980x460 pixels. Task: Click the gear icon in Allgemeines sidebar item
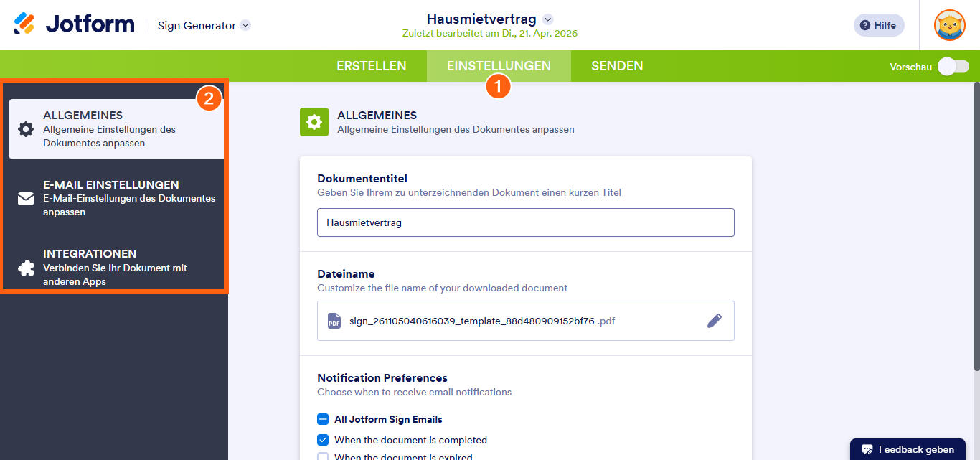pos(26,129)
